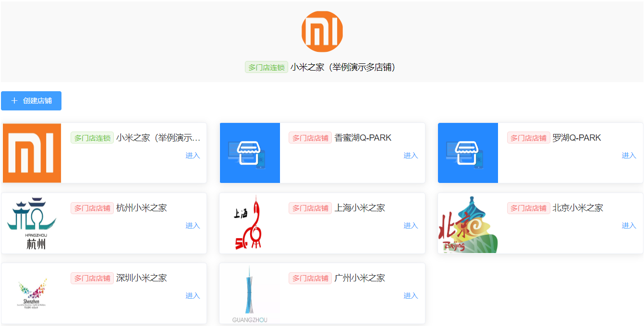Image resolution: width=644 pixels, height=326 pixels.
Task: Click the 北京小米之家 store name
Action: 578,208
